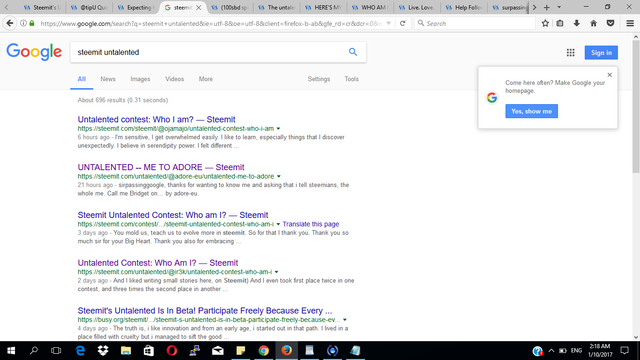The height and width of the screenshot is (360, 640).
Task: Open the Mail app from taskbar
Action: pyautogui.click(x=218, y=351)
